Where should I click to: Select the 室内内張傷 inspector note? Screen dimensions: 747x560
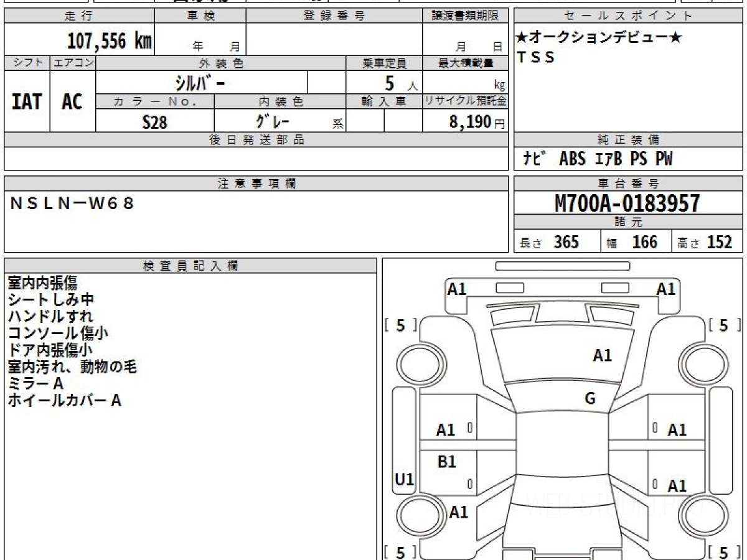pyautogui.click(x=42, y=283)
